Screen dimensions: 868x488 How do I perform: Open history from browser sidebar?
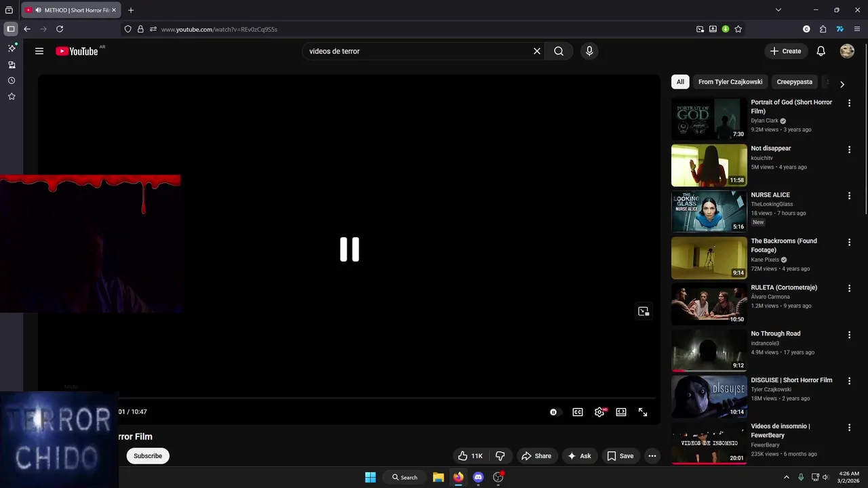12,81
